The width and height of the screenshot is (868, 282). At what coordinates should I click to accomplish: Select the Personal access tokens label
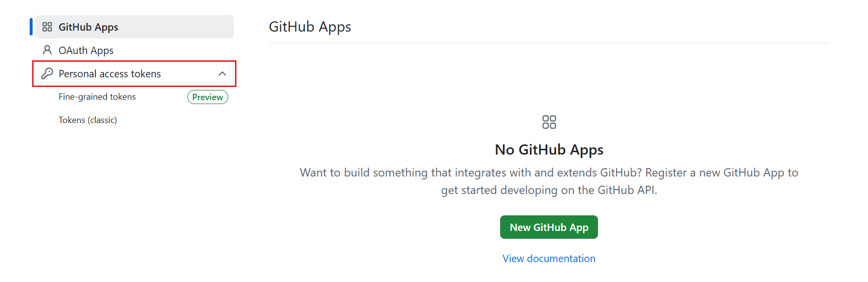tap(109, 74)
